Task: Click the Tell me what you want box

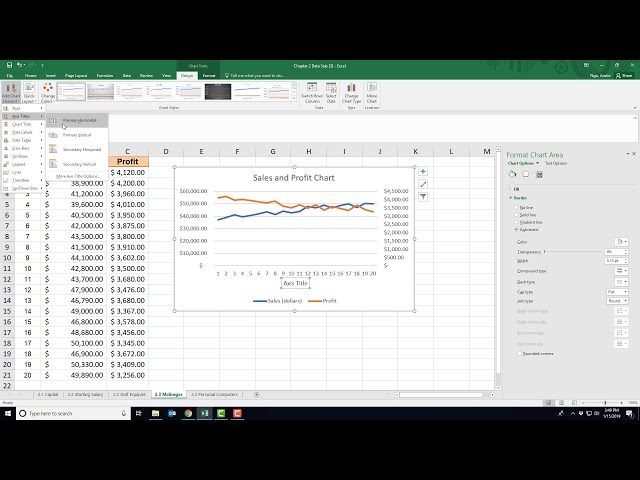Action: pyautogui.click(x=257, y=76)
